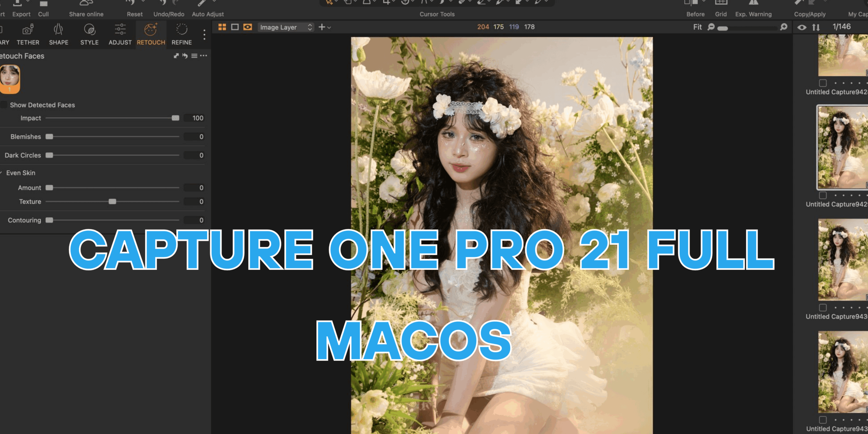The height and width of the screenshot is (434, 868).
Task: Toggle the orange proofing eye icon
Action: 248,27
